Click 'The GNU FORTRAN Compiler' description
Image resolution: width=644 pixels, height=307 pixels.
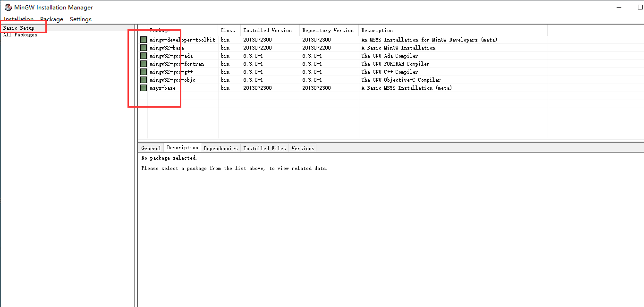tap(395, 64)
